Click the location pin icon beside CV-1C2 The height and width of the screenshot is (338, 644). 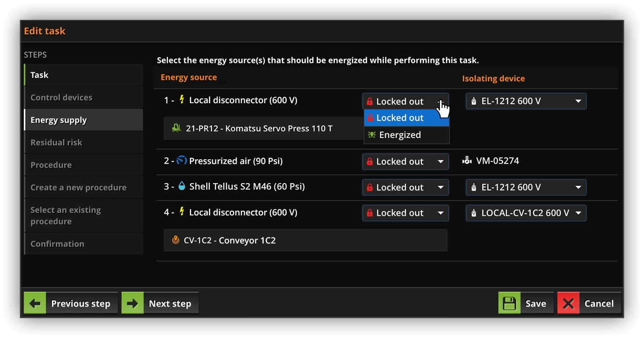pos(176,240)
